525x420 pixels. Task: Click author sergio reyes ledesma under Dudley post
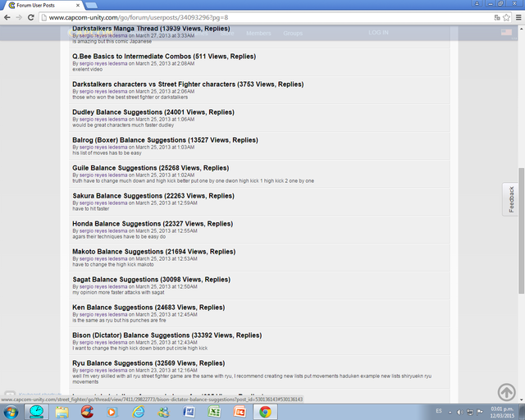point(103,119)
